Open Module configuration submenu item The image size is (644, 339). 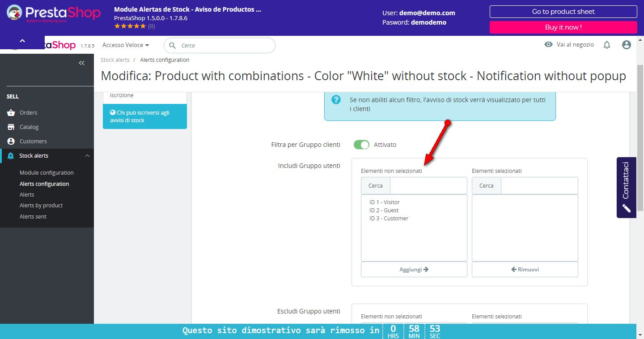coord(47,173)
